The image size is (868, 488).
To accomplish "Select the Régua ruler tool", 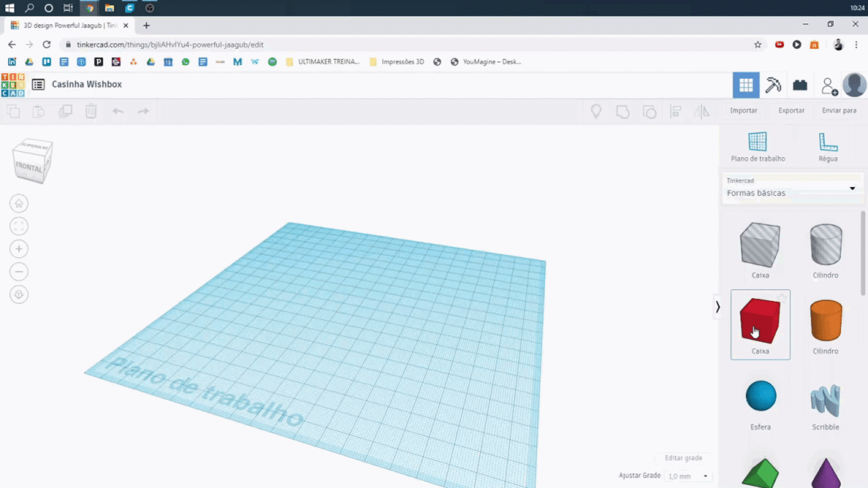I will click(x=828, y=147).
